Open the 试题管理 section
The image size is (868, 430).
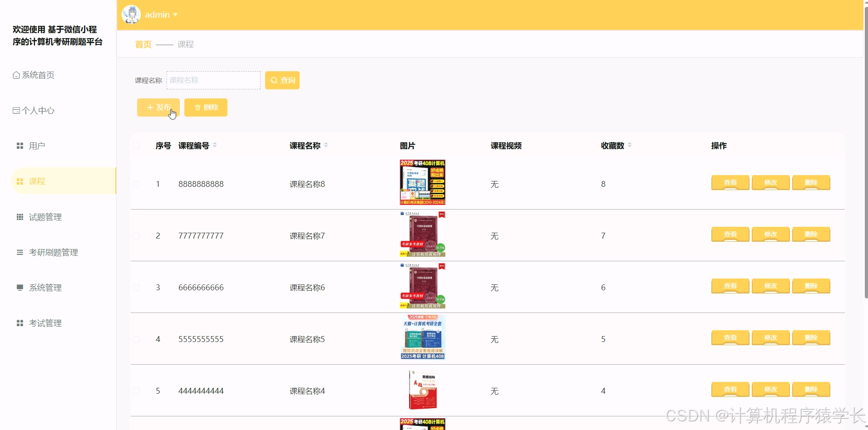(45, 216)
